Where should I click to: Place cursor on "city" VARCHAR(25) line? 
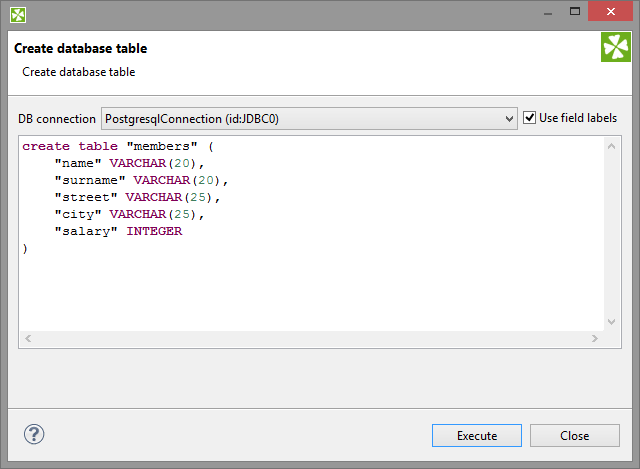click(129, 214)
